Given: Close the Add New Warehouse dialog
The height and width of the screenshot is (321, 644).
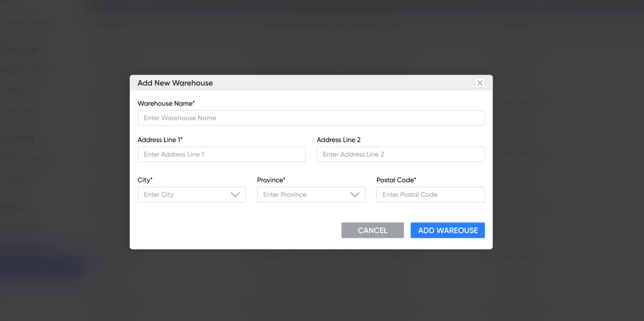Looking at the screenshot, I should [x=480, y=83].
